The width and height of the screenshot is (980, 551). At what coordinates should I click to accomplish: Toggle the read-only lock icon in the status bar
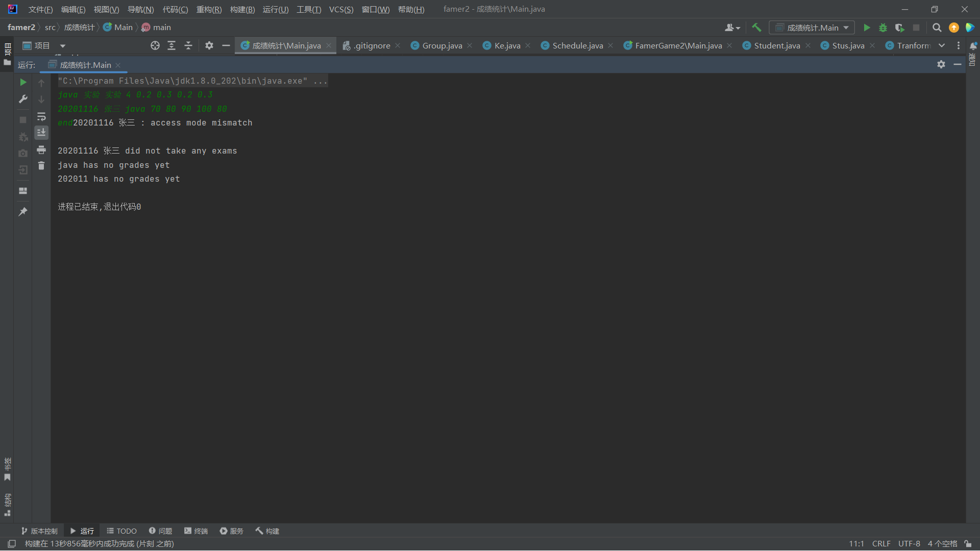tap(968, 544)
